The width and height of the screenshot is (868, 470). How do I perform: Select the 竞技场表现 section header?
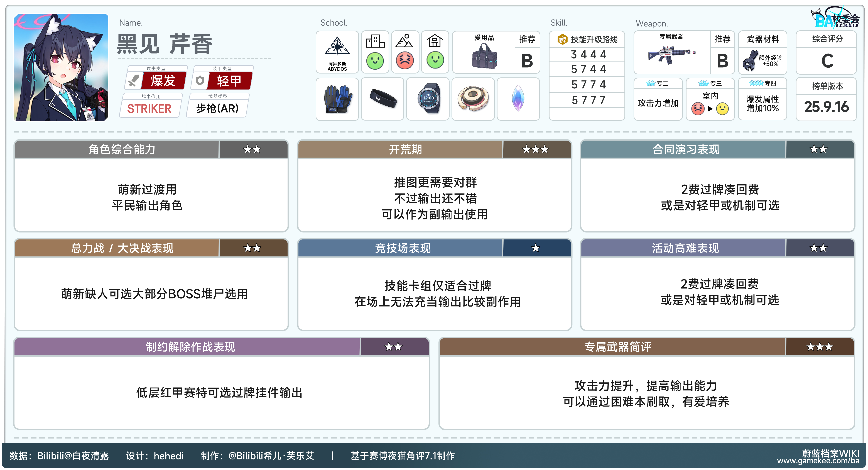[x=403, y=248]
